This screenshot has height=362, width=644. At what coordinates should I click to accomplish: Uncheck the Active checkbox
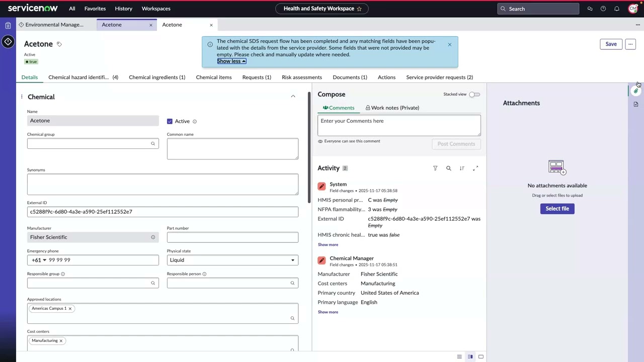tap(170, 121)
